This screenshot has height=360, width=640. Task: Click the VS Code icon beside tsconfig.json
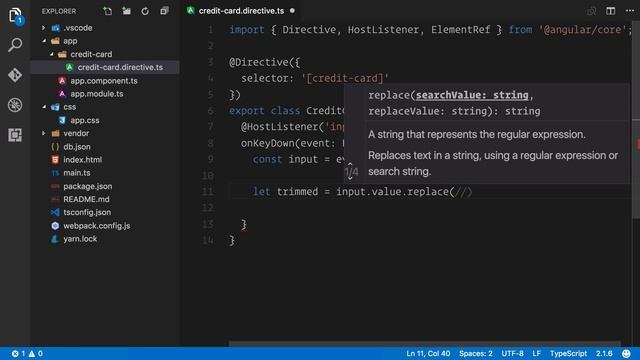click(x=55, y=212)
